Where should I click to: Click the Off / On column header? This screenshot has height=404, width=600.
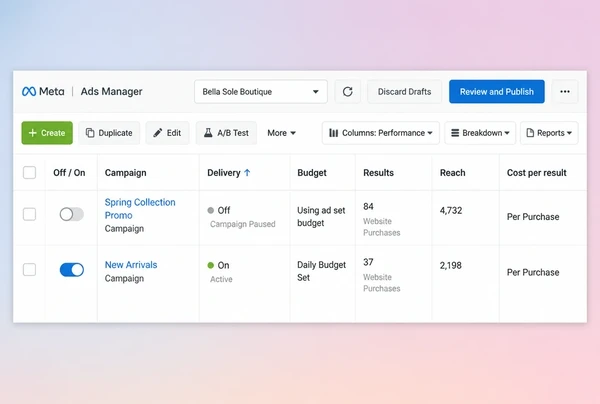tap(69, 173)
